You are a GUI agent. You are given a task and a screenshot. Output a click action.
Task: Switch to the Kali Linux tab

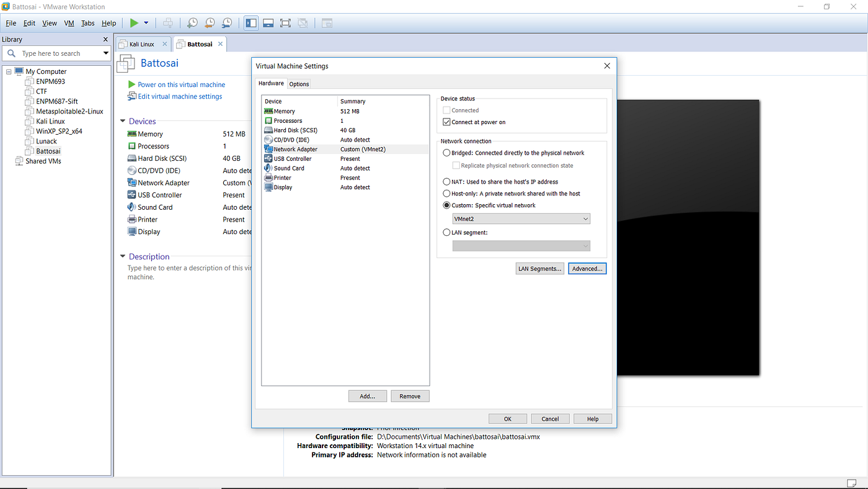tap(141, 44)
